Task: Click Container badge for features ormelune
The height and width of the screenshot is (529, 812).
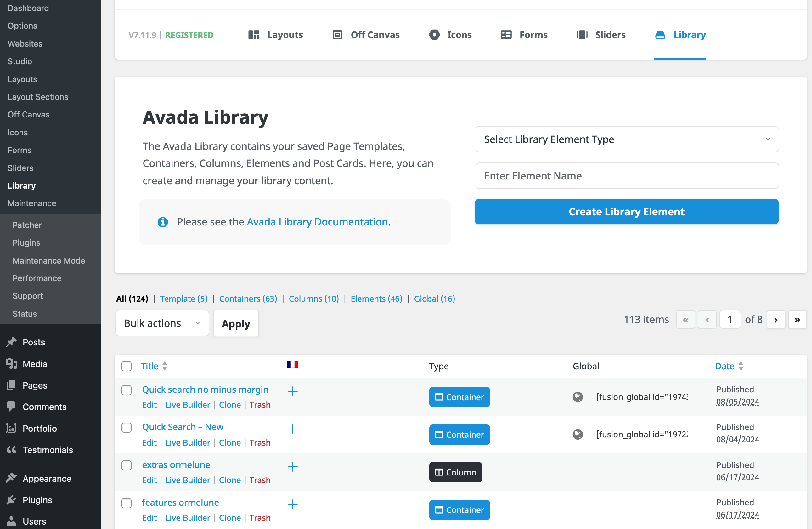Action: click(x=459, y=510)
